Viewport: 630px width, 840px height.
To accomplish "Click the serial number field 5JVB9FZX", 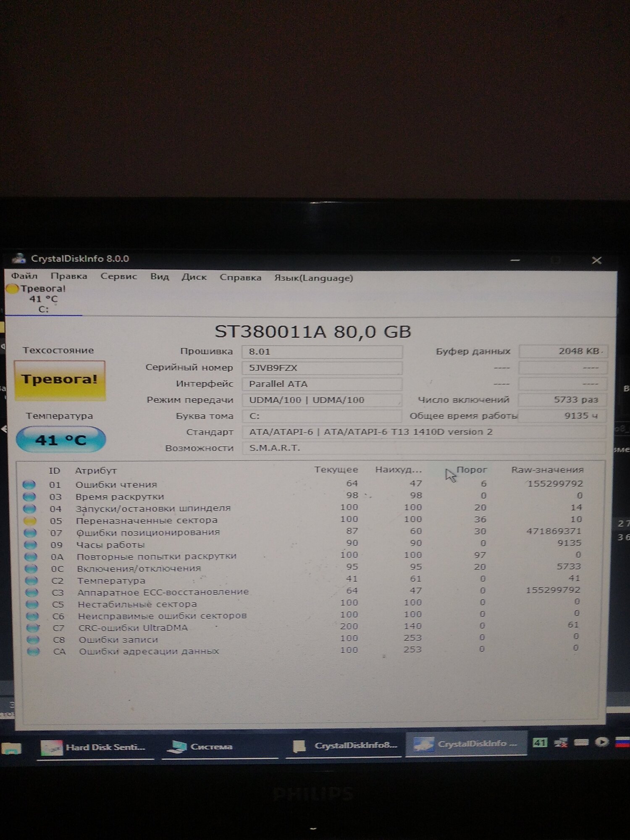I will click(x=322, y=368).
